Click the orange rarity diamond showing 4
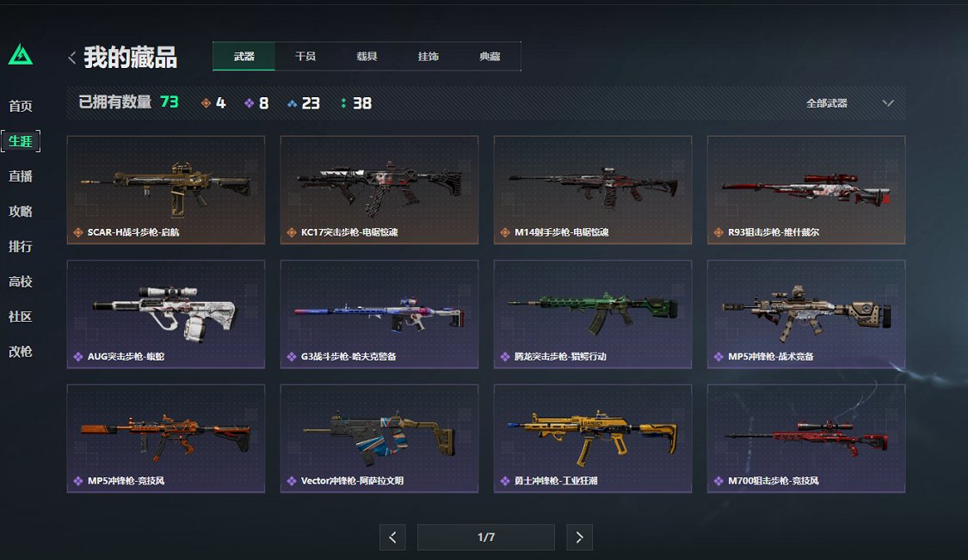 (207, 103)
